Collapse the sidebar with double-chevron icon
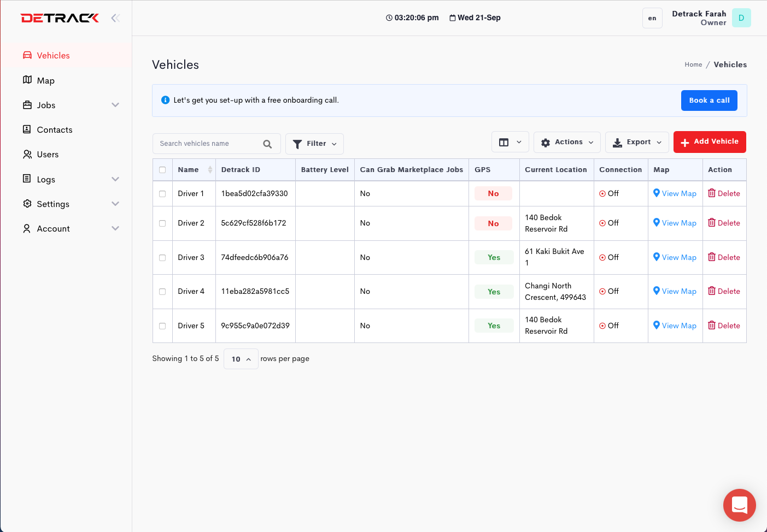767x532 pixels. pos(115,18)
